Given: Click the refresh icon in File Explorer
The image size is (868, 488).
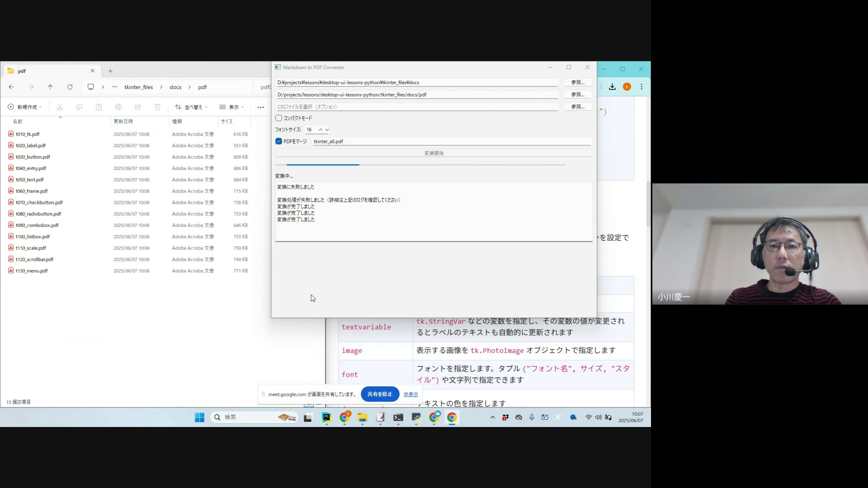Looking at the screenshot, I should 70,87.
